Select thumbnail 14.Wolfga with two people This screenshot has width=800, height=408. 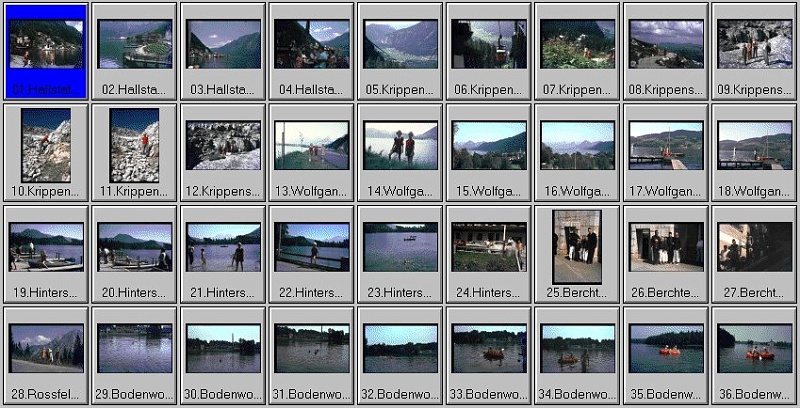[x=400, y=145]
